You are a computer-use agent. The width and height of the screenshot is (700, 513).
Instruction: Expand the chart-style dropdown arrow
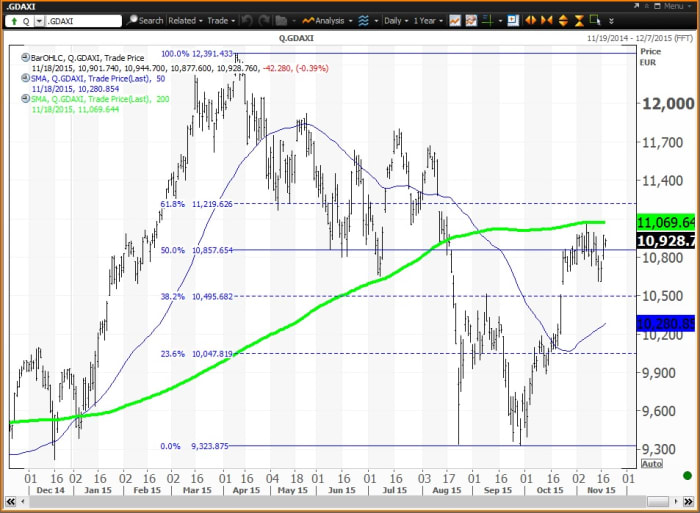tap(376, 21)
